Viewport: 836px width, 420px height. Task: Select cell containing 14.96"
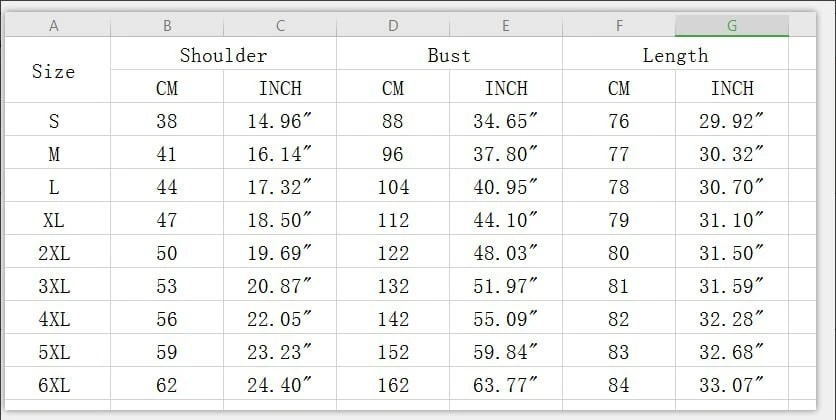(x=280, y=122)
